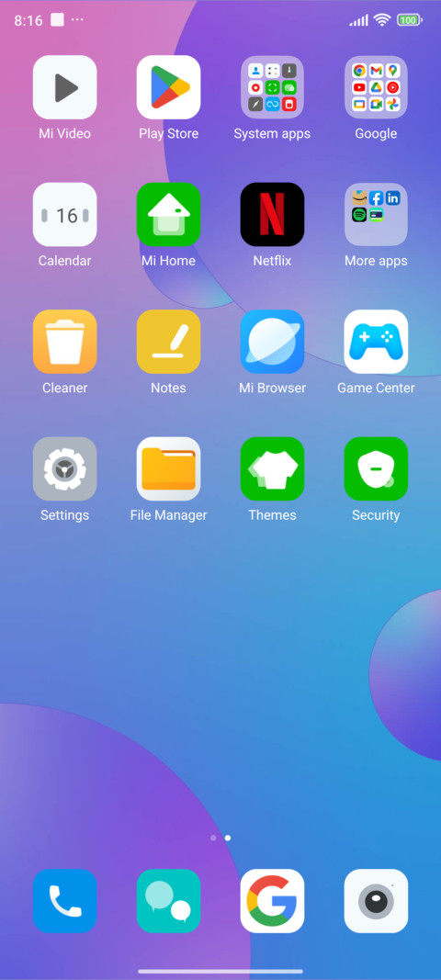Launch File Manager
This screenshot has width=441, height=980.
168,468
